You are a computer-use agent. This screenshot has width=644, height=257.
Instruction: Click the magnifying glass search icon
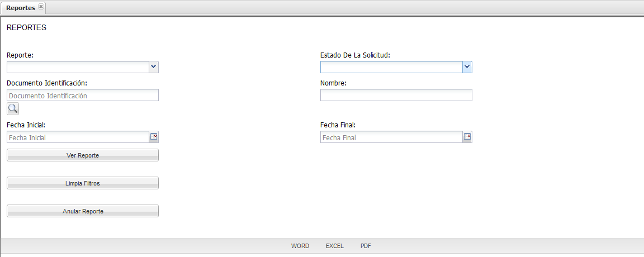pyautogui.click(x=13, y=108)
